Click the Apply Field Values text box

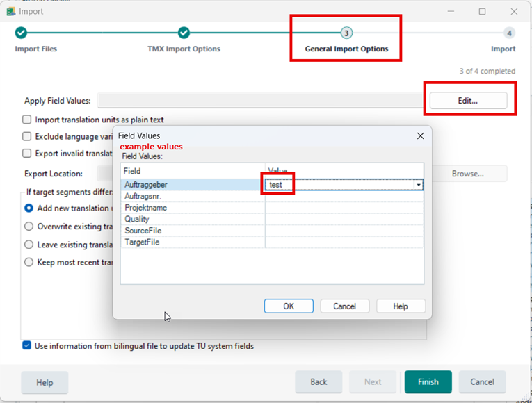coord(260,101)
